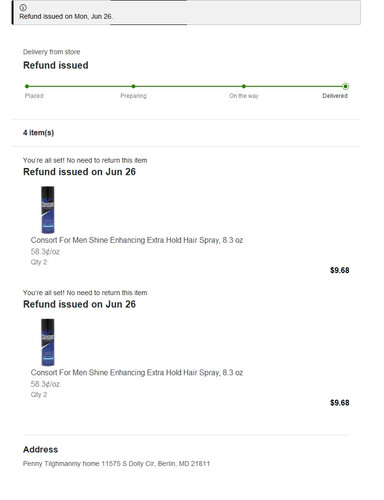Click the Address heading
384x500 pixels.
40,449
